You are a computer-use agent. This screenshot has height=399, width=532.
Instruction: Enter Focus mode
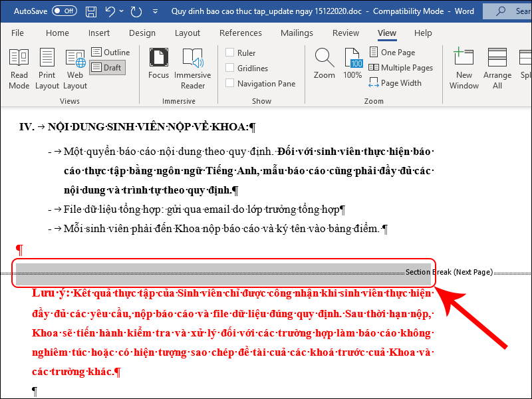coord(158,64)
